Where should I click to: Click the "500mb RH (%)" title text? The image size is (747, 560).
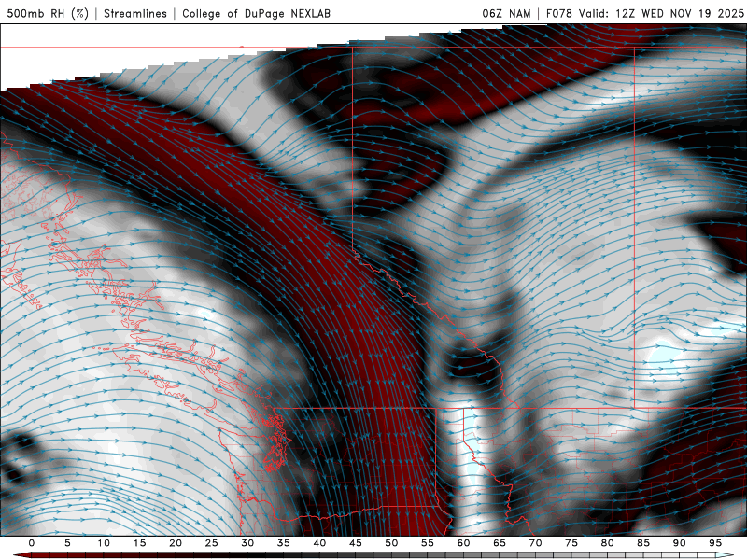[x=48, y=13]
